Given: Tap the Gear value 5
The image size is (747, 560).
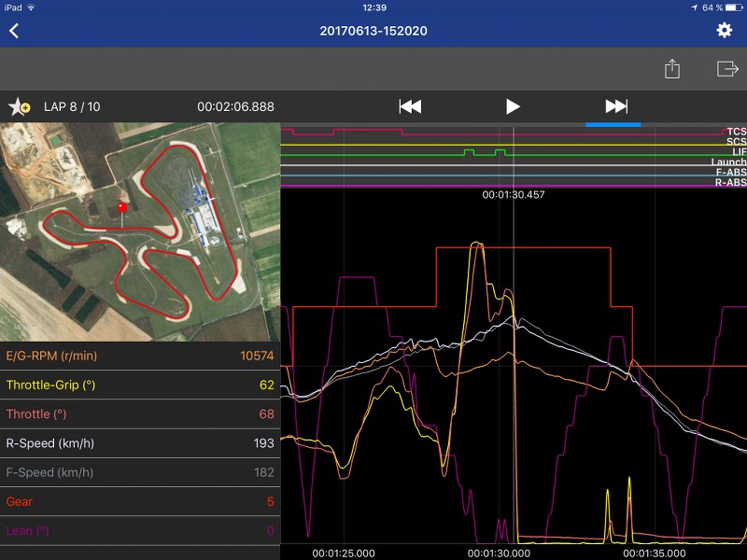Looking at the screenshot, I should click(x=270, y=501).
